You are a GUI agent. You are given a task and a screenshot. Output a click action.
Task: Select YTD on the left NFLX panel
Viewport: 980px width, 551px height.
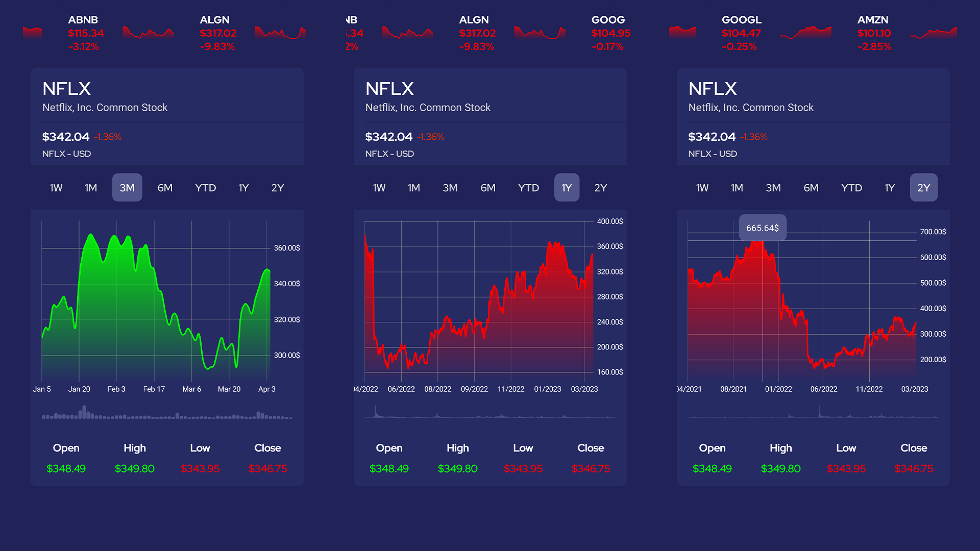pos(205,187)
